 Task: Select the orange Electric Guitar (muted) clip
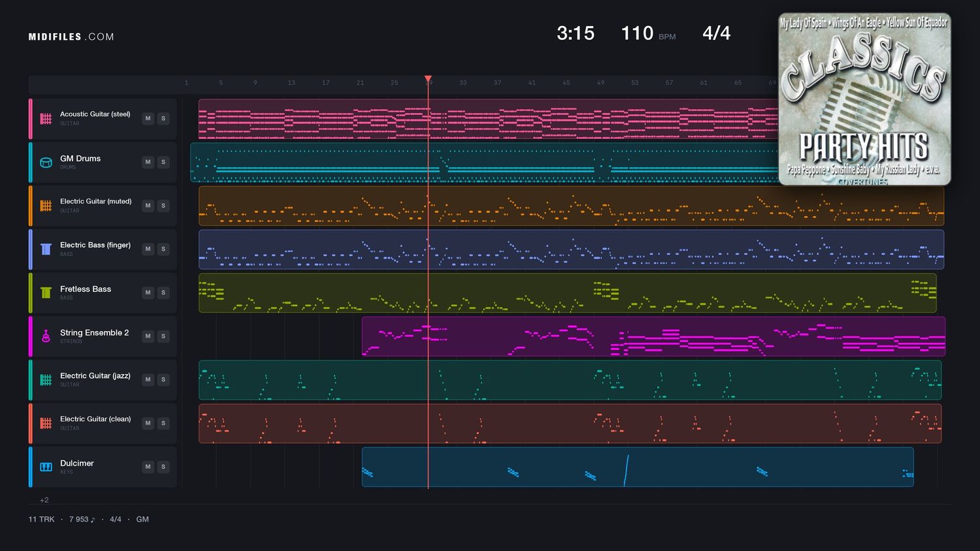(x=571, y=206)
